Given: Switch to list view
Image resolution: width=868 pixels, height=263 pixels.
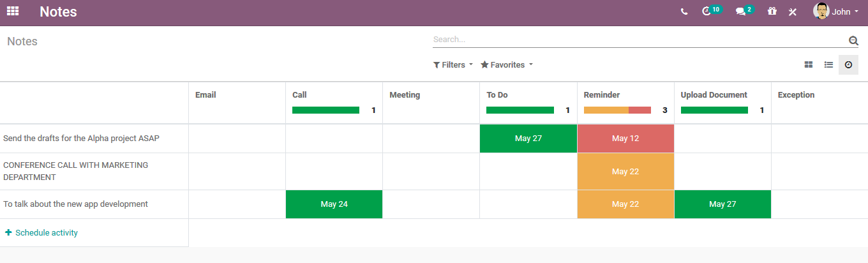Looking at the screenshot, I should (828, 64).
